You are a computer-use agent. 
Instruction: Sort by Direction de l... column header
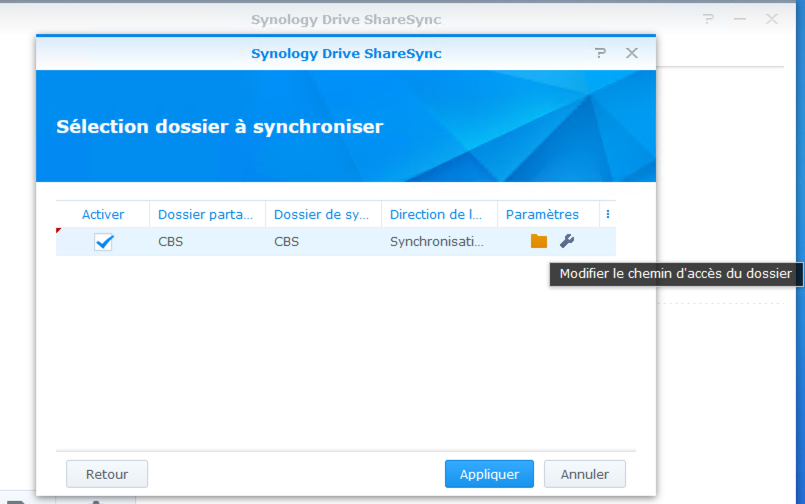click(x=439, y=215)
